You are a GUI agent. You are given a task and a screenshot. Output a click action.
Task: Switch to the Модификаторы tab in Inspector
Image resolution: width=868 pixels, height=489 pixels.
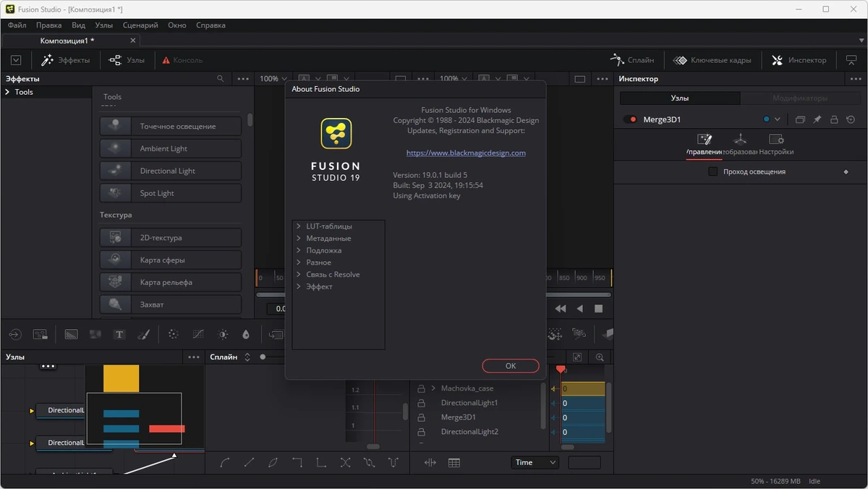(799, 98)
